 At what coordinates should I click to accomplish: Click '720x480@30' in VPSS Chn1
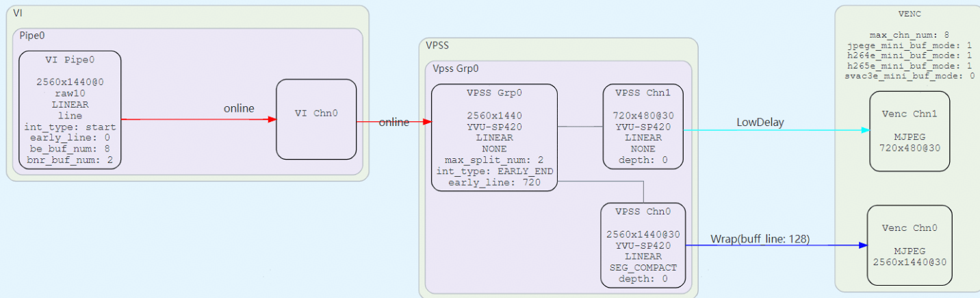(643, 115)
